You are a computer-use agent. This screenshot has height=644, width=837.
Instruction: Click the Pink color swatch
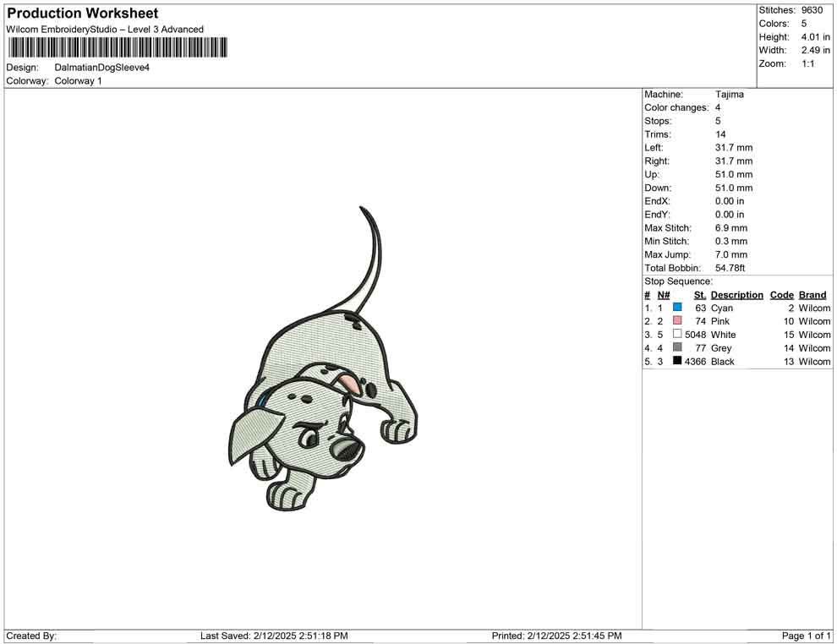[x=677, y=320]
